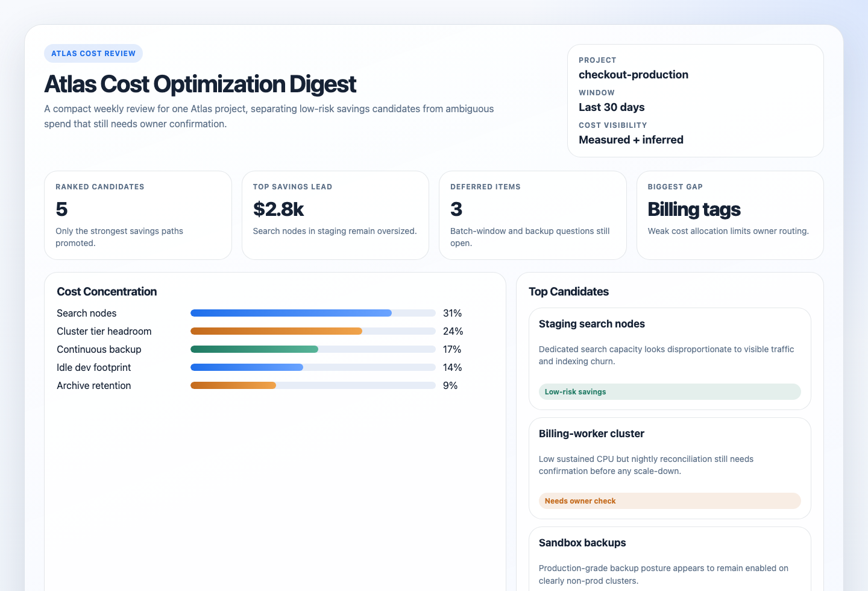The height and width of the screenshot is (591, 868).
Task: Click the 'Search nodes in staging remain oversized' text
Action: click(x=335, y=231)
